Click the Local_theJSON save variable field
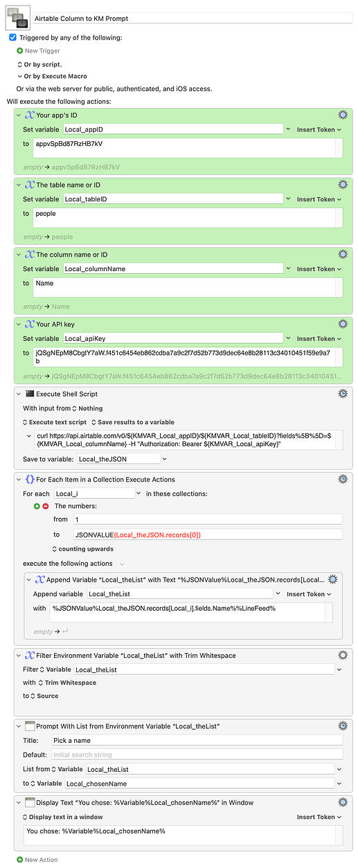The width and height of the screenshot is (358, 868). (x=118, y=459)
